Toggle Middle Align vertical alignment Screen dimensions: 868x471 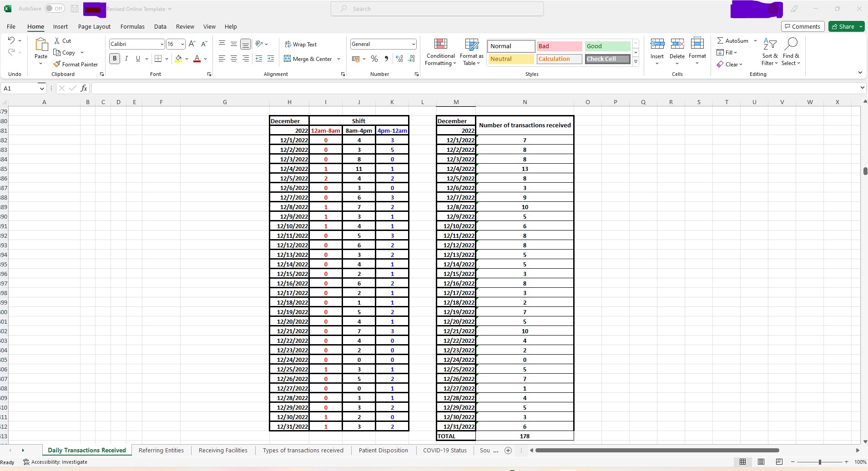click(x=233, y=44)
